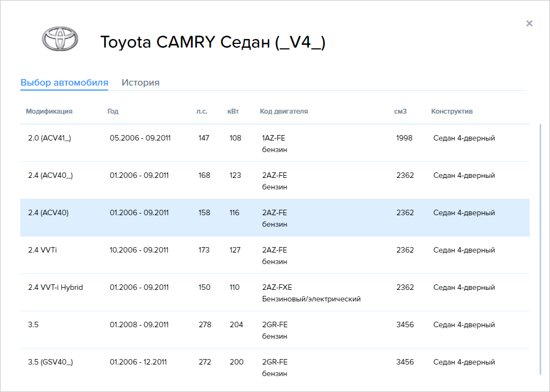Image resolution: width=550 pixels, height=392 pixels.
Task: Select the highlighted 2.4 (ACV40) modification
Action: [x=275, y=218]
